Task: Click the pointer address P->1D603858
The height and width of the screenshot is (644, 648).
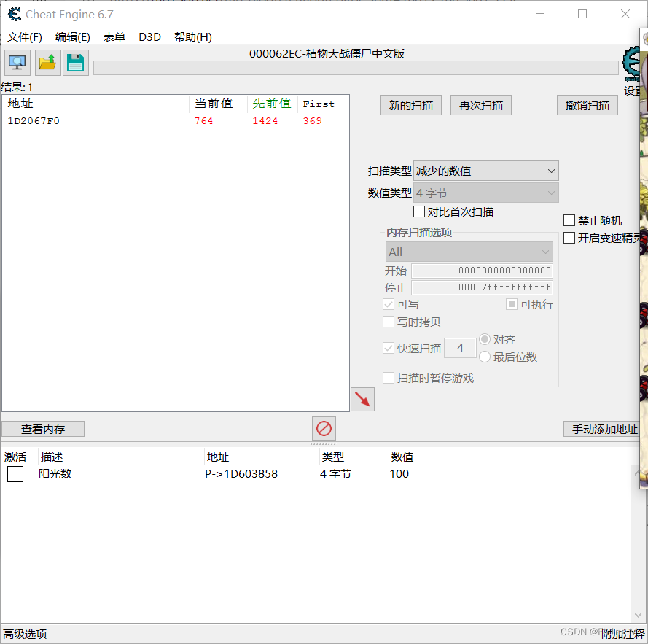Action: [x=241, y=474]
